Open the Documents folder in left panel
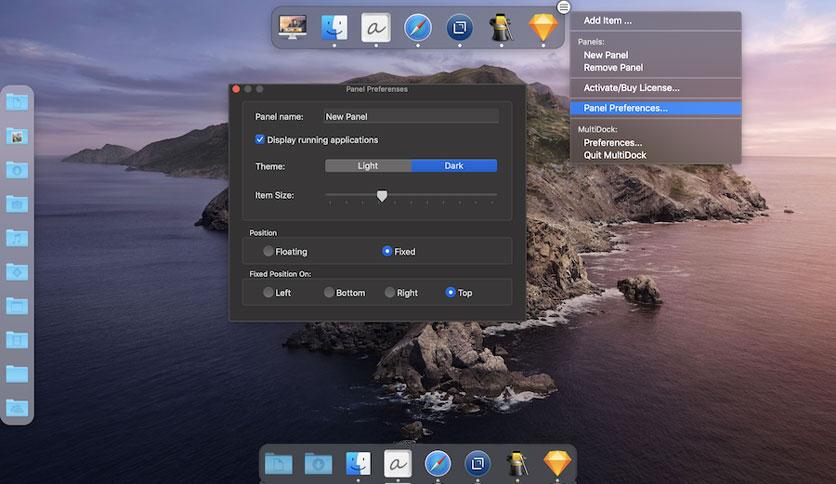The image size is (836, 484). [x=17, y=102]
